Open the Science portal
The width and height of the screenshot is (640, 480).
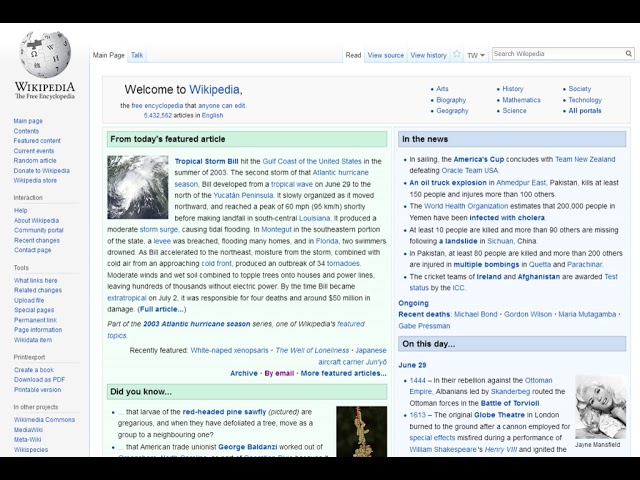tap(514, 111)
